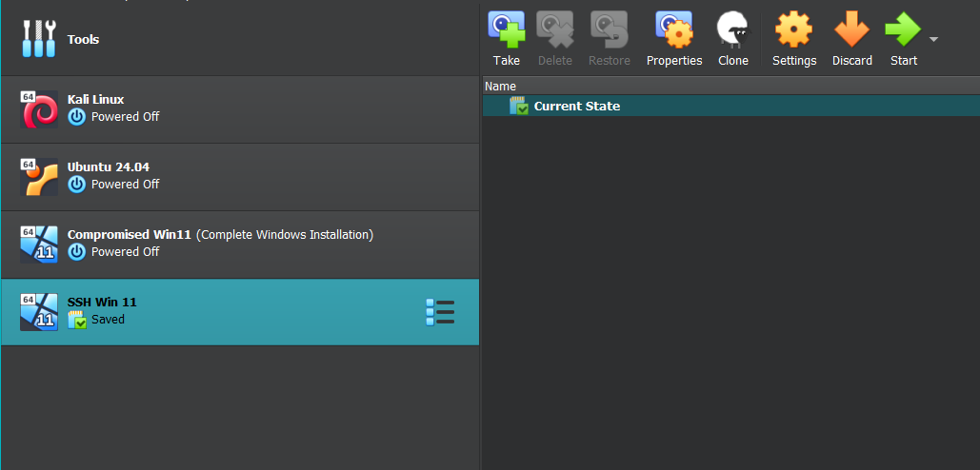Select the Current State snapshot row

[x=731, y=107]
